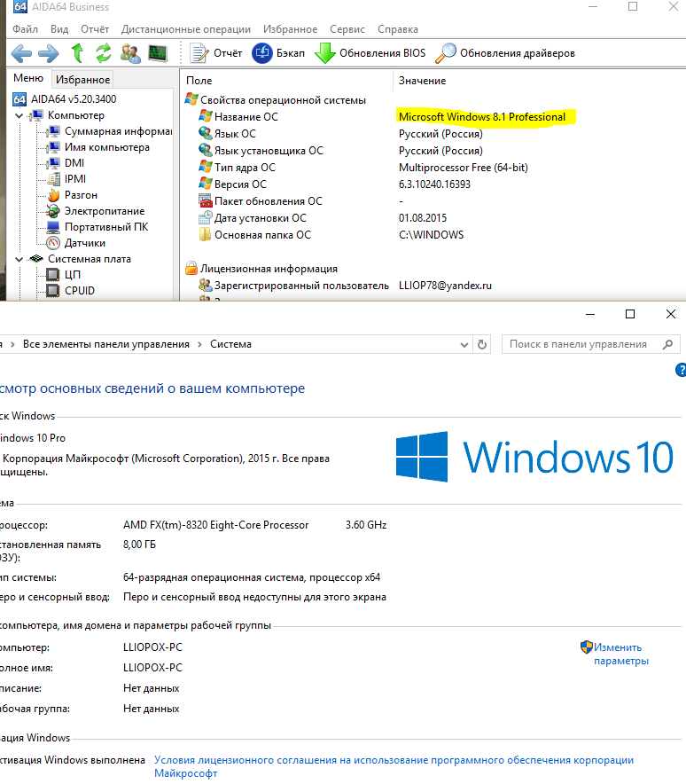
Task: Select the Пакет обновления ОС row
Action: click(261, 201)
